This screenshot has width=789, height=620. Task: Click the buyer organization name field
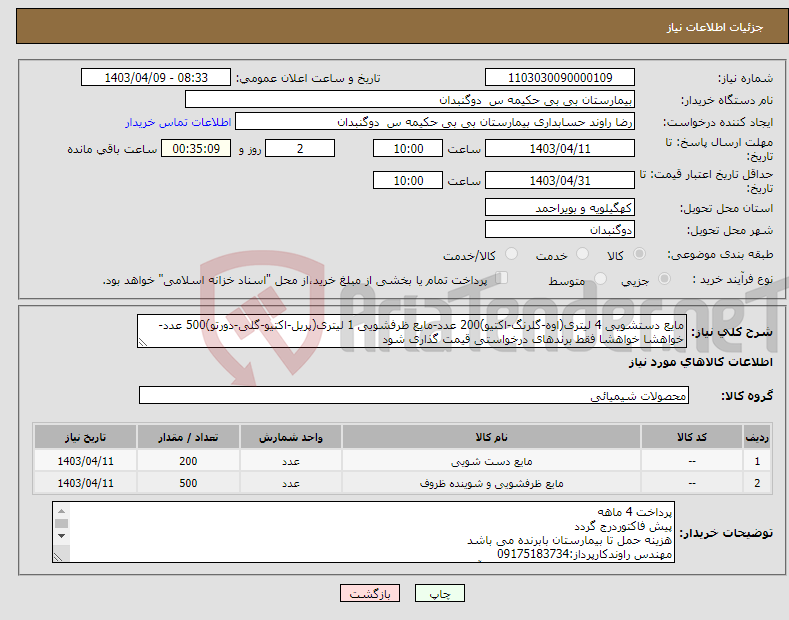[x=410, y=100]
